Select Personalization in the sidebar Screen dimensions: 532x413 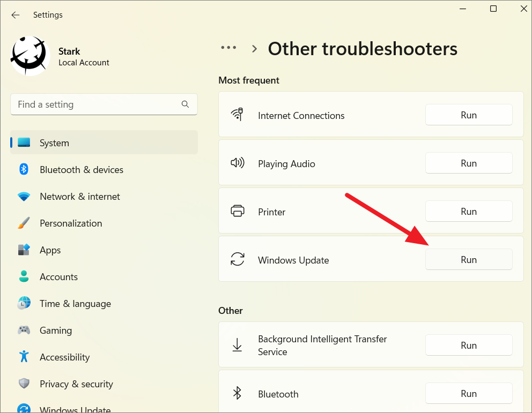point(104,223)
